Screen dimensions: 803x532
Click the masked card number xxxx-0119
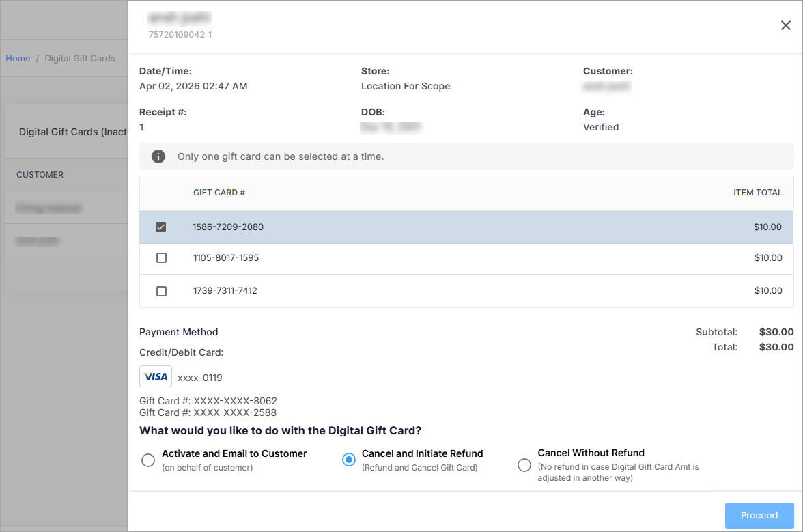[x=200, y=378]
